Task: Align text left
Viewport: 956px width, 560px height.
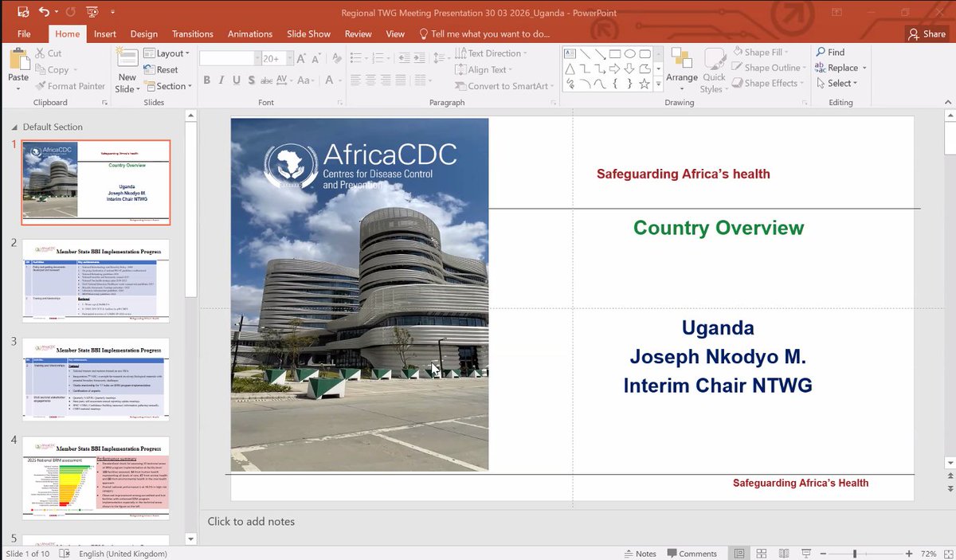Action: (355, 80)
